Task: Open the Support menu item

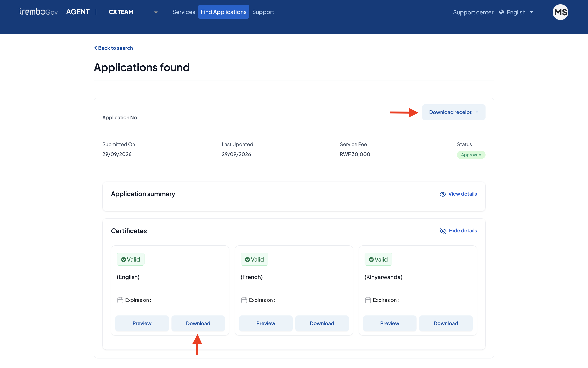Action: [263, 12]
